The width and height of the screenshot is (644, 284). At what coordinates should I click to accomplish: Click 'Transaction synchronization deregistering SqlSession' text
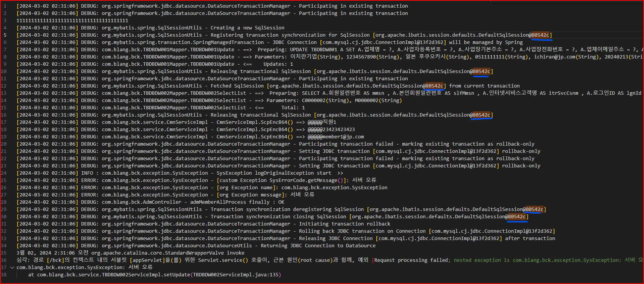pyautogui.click(x=287, y=209)
